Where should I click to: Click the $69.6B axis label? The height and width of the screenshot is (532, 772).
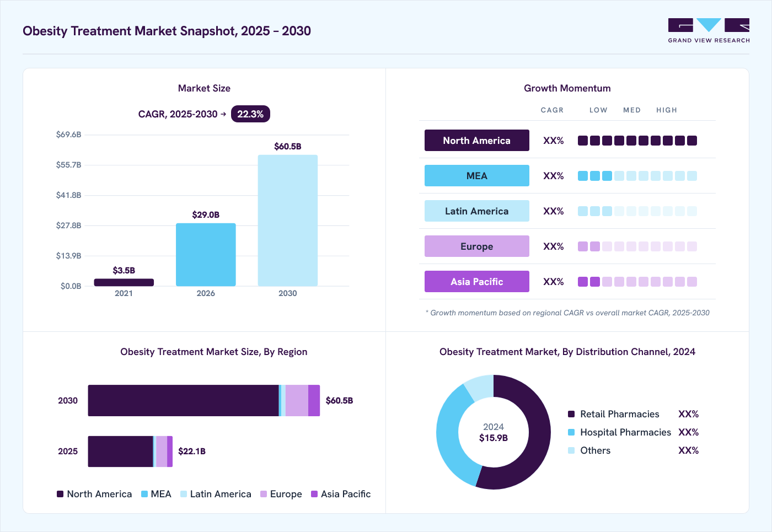69,135
